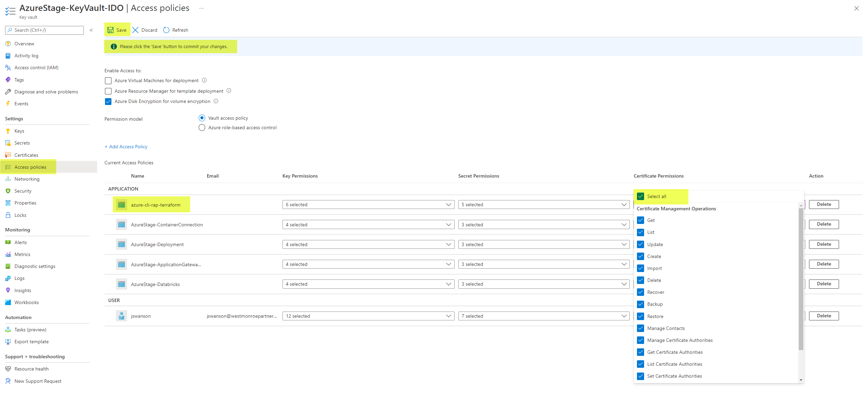Viewport: 868px width, 393px height.
Task: Enable Azure Resource Manager for template deployment
Action: click(108, 91)
